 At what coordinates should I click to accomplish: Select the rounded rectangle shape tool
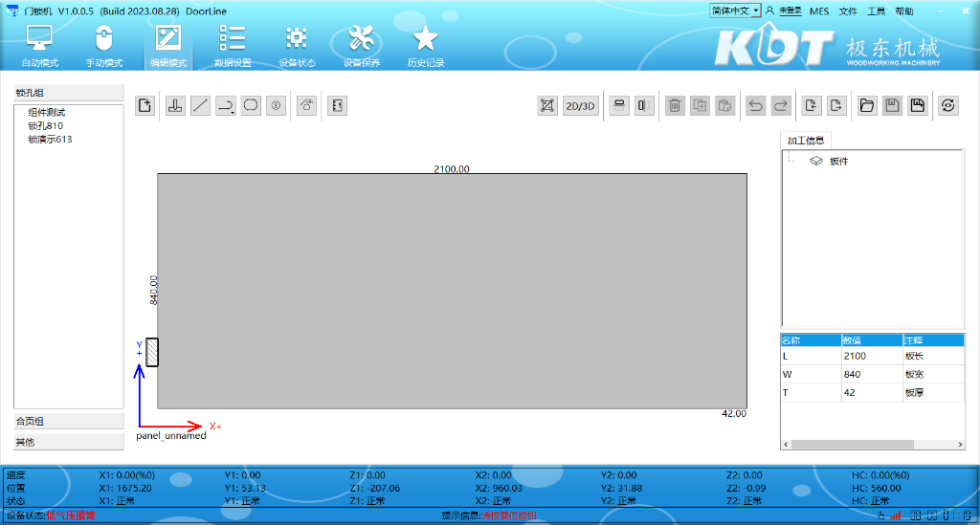coord(251,106)
